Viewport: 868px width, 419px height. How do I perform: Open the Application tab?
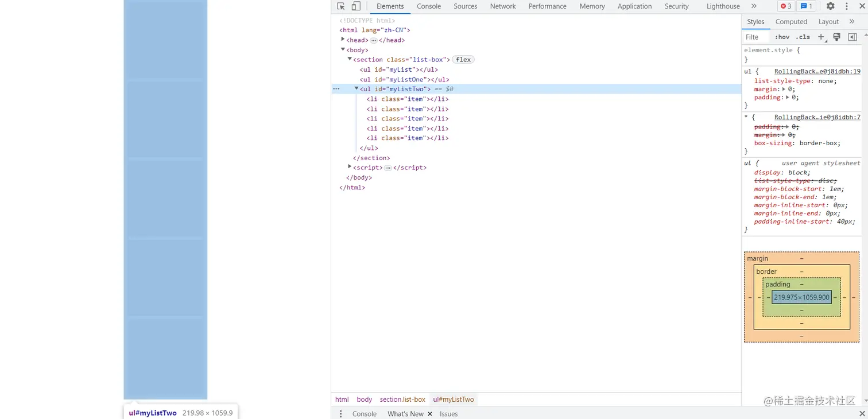[x=635, y=6]
